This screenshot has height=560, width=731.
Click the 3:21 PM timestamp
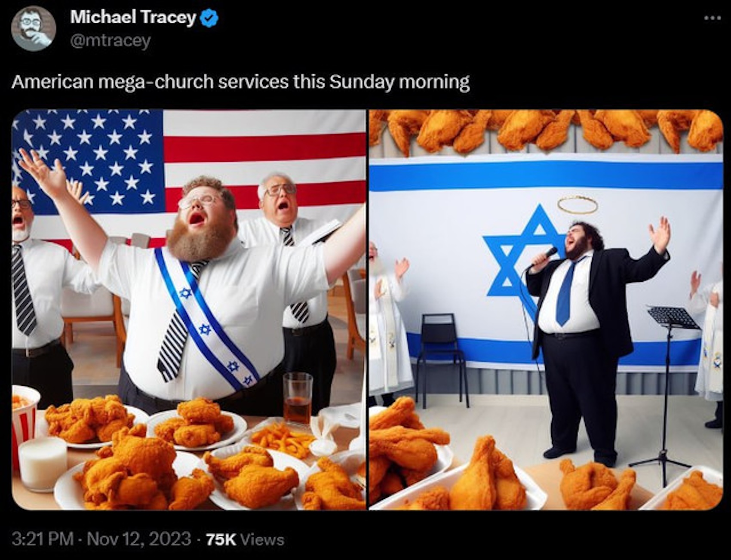(x=42, y=539)
